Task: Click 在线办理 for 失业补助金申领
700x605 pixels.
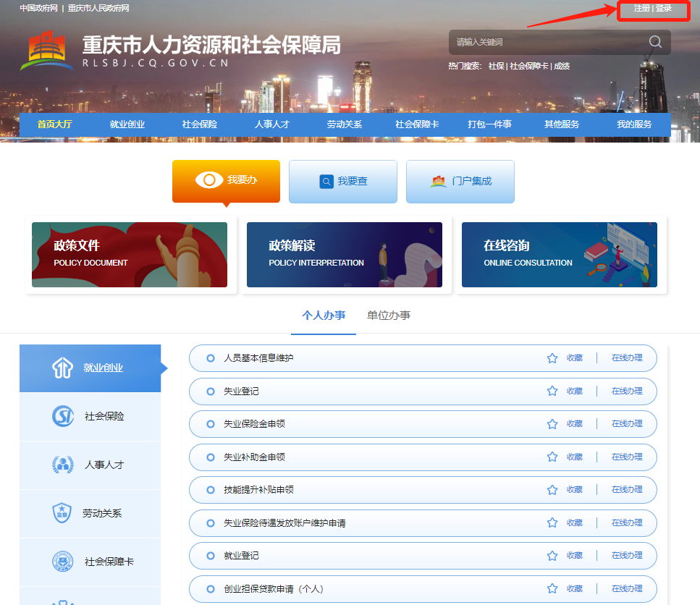Action: [627, 457]
